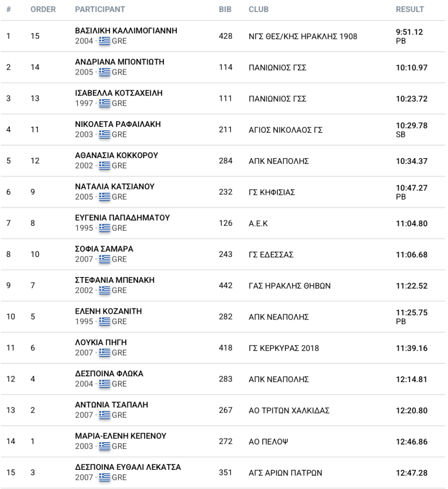Click the flag icon under ΛΟΥΚΙΑ ΠΗΓΗ

[105, 352]
